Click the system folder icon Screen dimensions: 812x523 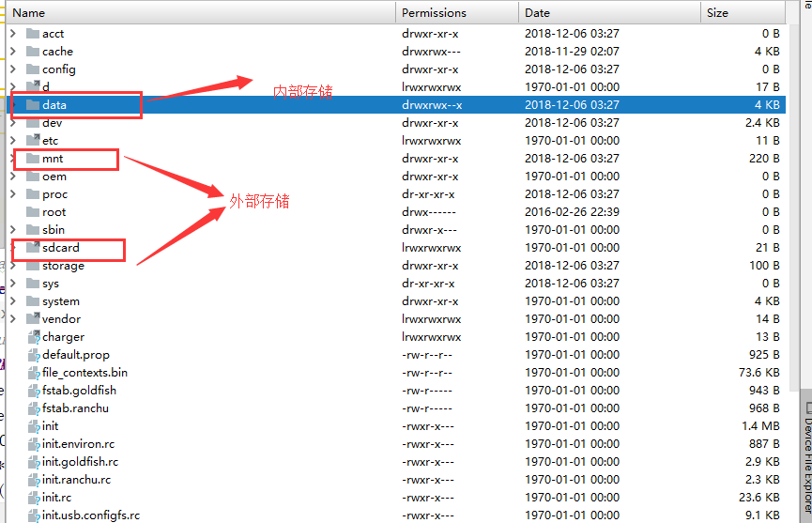[33, 300]
